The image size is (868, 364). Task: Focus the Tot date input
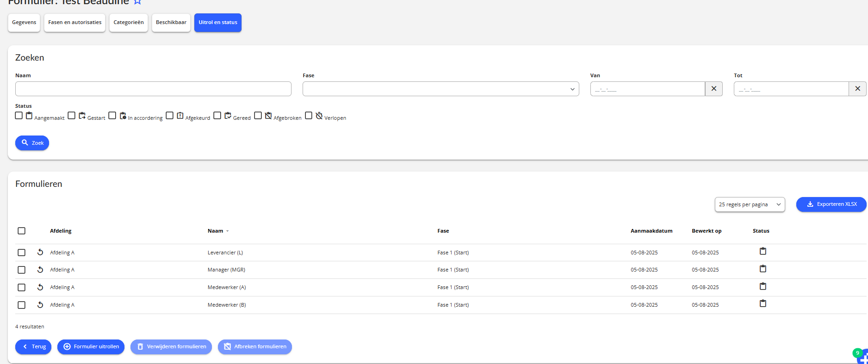[791, 89]
